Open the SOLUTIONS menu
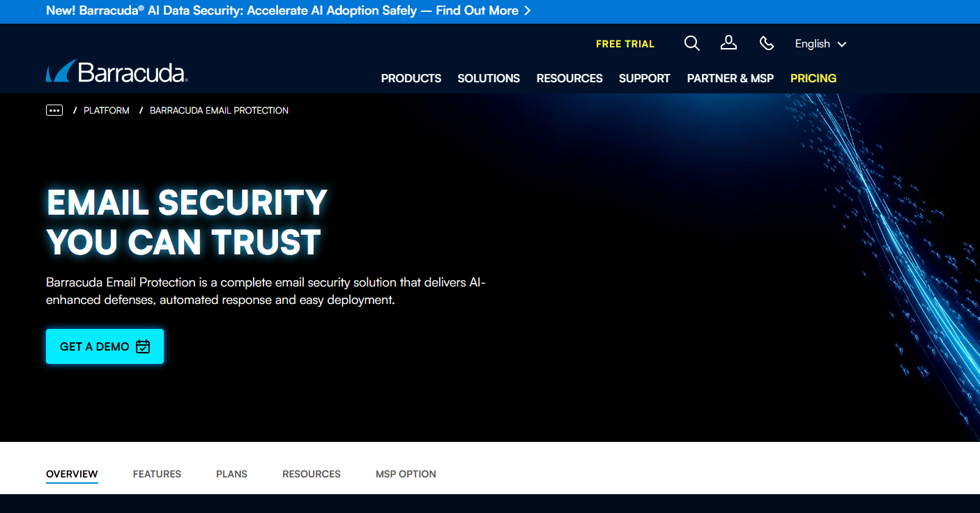Image resolution: width=980 pixels, height=513 pixels. [x=489, y=78]
